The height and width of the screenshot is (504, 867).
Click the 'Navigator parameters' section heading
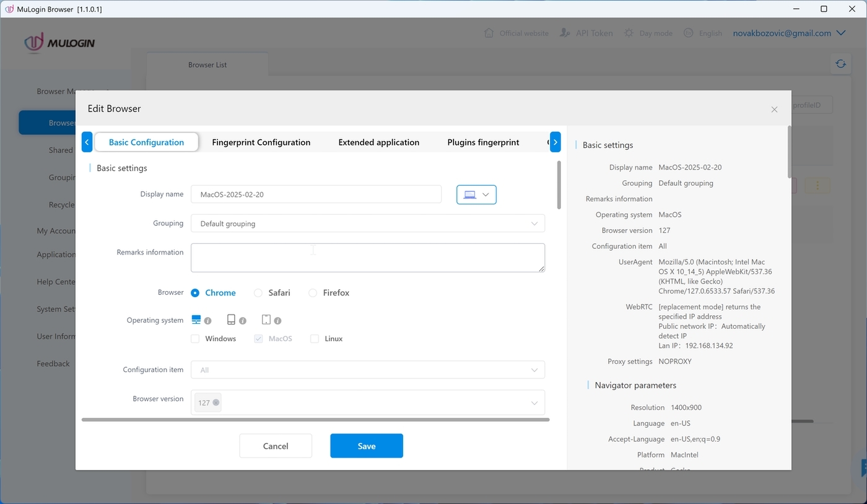(635, 385)
